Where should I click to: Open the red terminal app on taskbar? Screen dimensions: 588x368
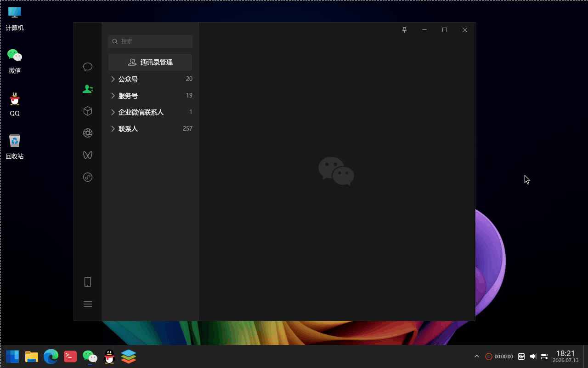[x=70, y=356]
